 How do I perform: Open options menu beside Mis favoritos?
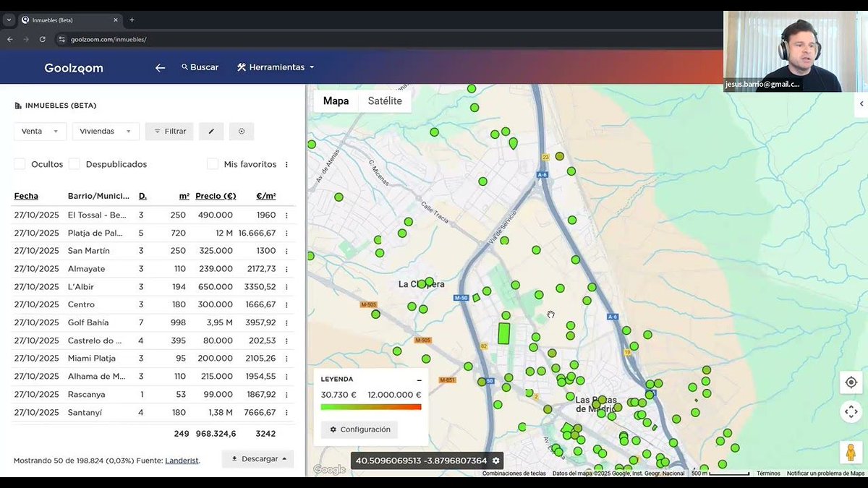286,164
